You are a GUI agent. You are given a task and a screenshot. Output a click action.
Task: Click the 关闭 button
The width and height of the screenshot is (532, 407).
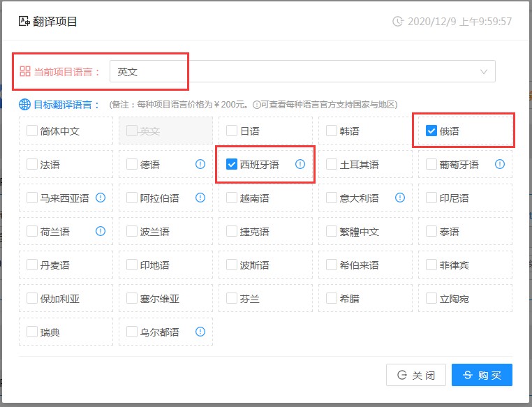(416, 375)
